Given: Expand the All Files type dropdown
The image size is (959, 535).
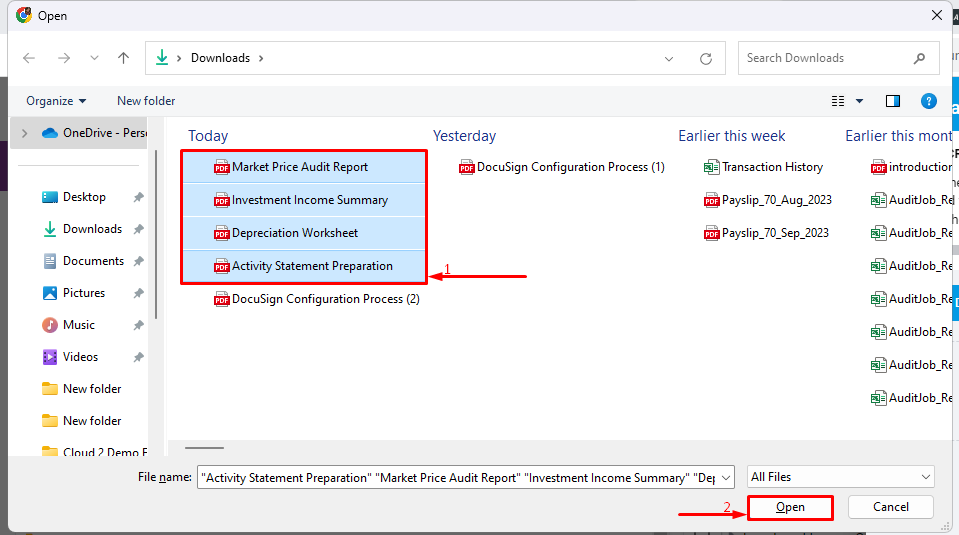Looking at the screenshot, I should click(925, 477).
